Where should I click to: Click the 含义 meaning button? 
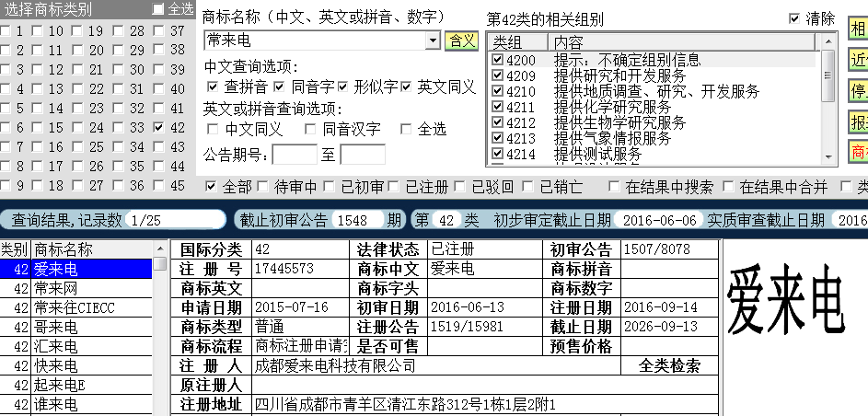pyautogui.click(x=462, y=40)
